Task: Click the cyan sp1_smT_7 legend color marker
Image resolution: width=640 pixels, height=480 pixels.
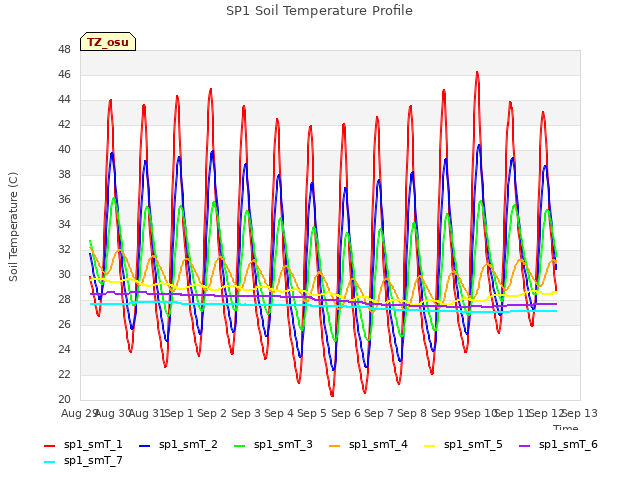Action: (49, 462)
